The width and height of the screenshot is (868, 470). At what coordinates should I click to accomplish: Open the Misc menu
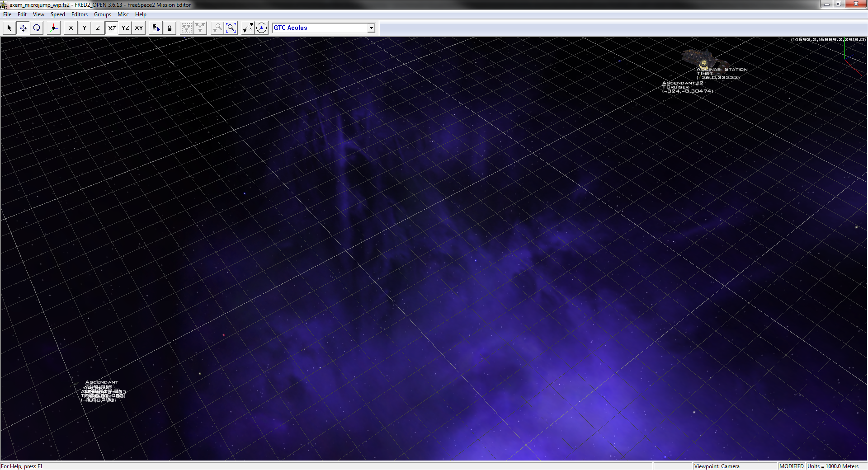click(123, 14)
